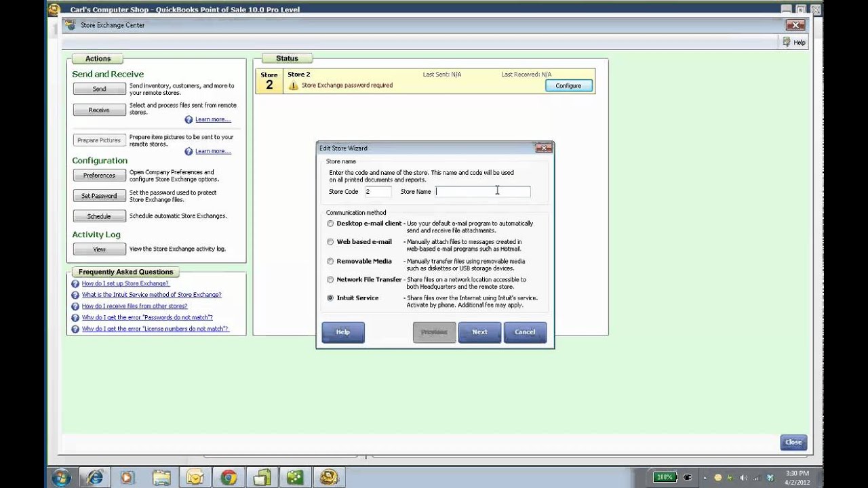Open Preferences under Configuration
Image resolution: width=868 pixels, height=488 pixels.
click(x=99, y=176)
